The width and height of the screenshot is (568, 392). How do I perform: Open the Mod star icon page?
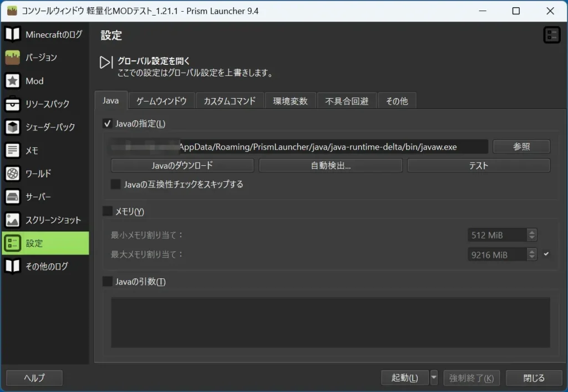[13, 81]
